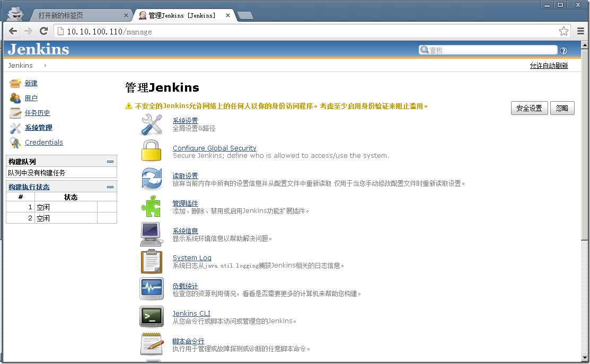Click the 系统管理 sidebar link
The image size is (590, 364).
coord(38,128)
